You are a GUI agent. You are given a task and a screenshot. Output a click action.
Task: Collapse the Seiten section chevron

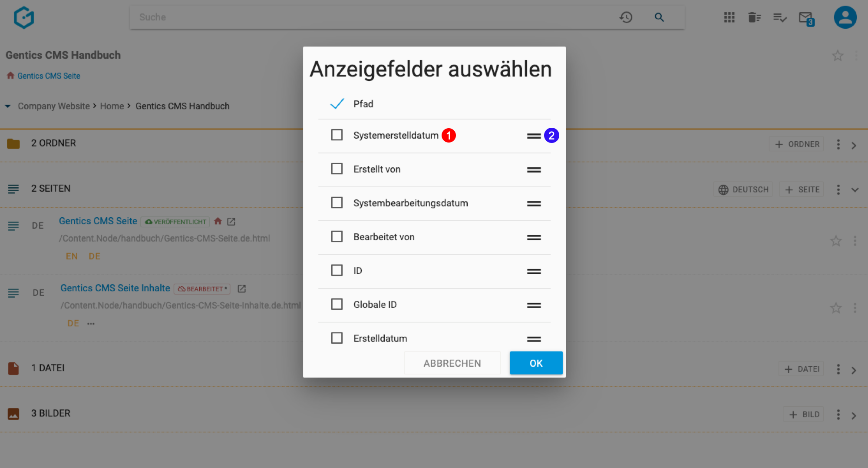855,190
